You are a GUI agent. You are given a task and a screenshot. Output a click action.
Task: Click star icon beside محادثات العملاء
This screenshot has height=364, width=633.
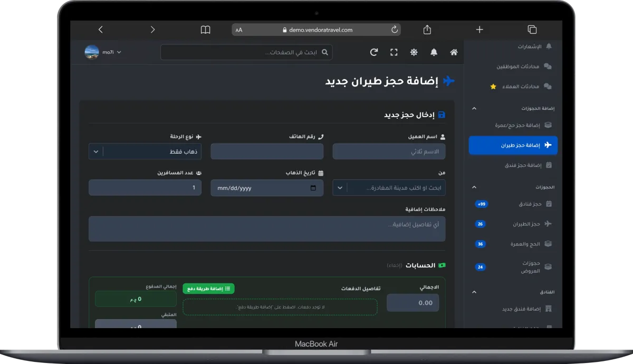point(493,87)
